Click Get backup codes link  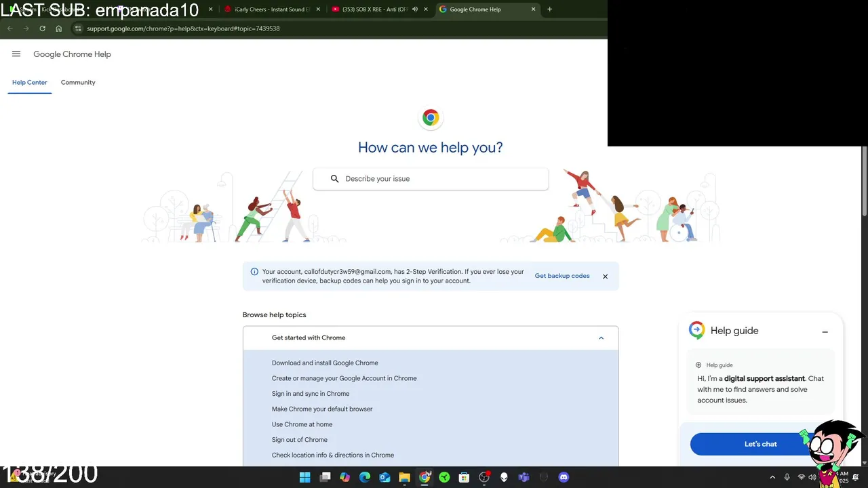point(562,277)
